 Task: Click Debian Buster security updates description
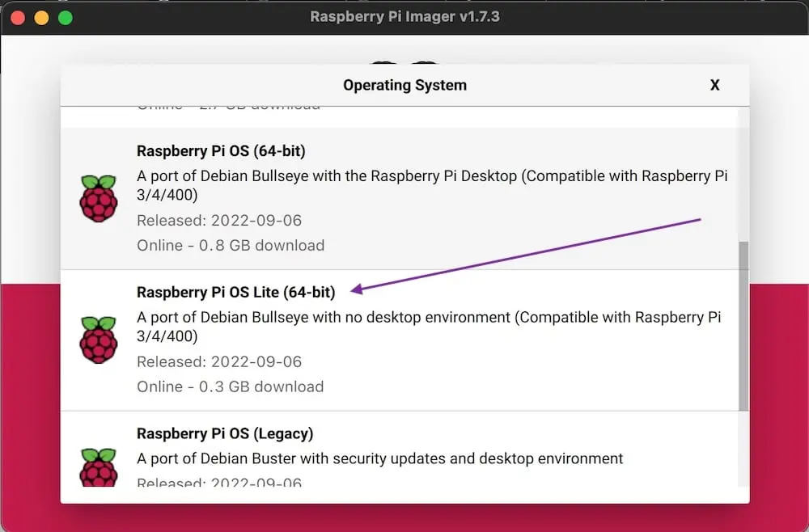[x=379, y=458]
